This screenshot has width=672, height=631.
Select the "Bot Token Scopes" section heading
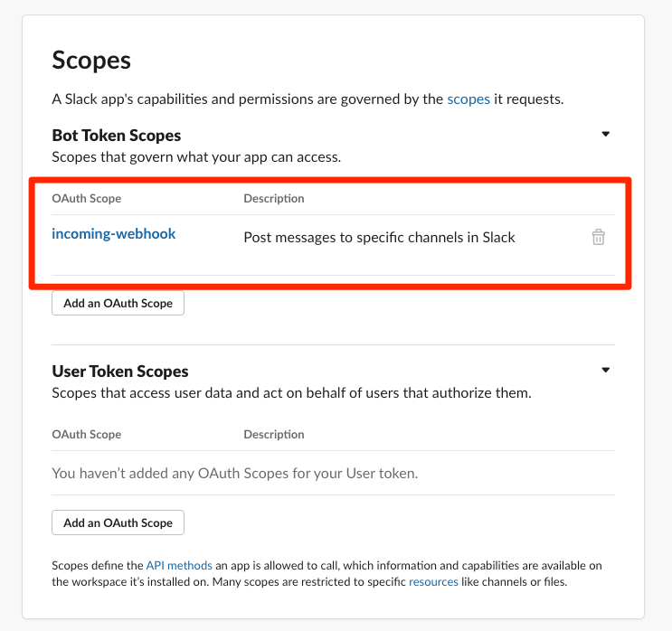(117, 136)
